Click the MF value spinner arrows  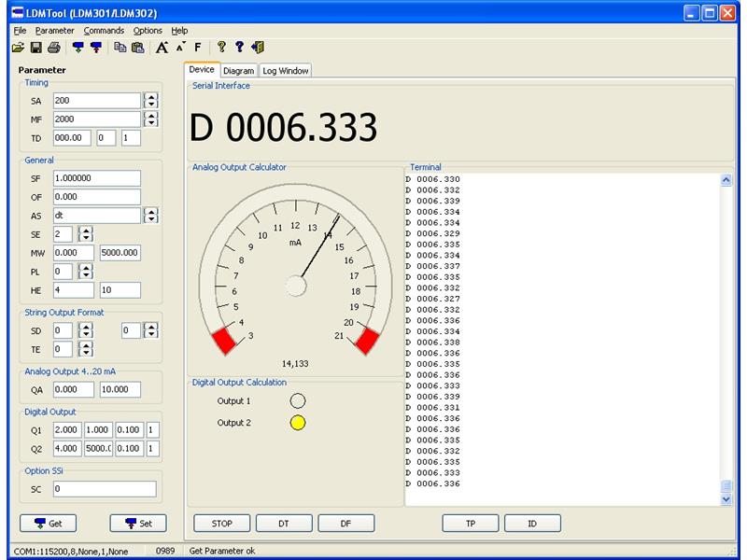[151, 119]
